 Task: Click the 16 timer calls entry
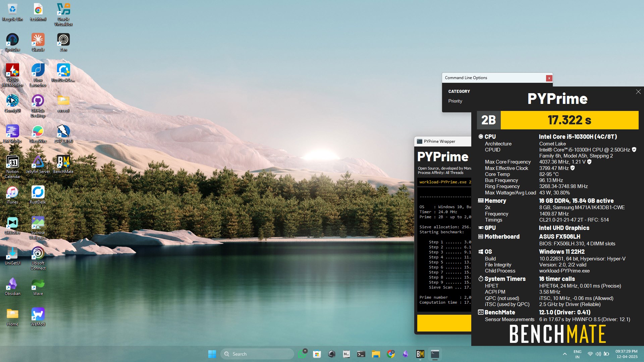point(557,279)
